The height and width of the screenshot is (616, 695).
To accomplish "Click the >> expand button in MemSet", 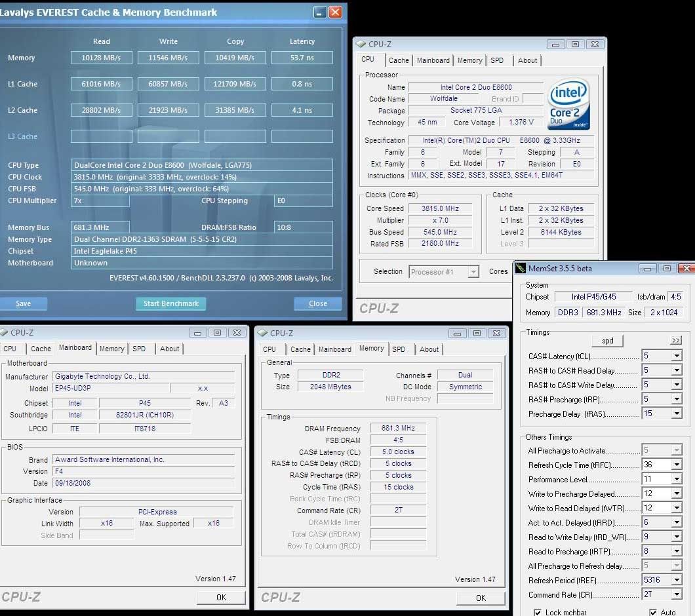I will click(676, 340).
